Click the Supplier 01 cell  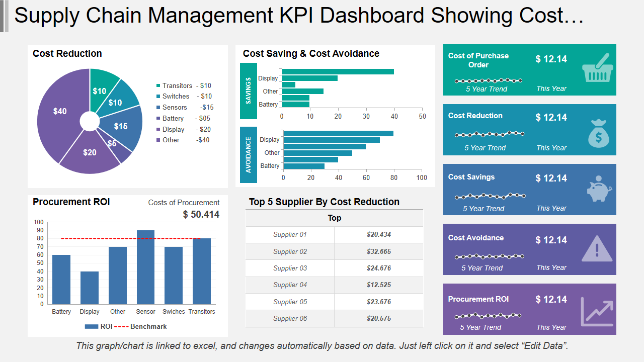pyautogui.click(x=290, y=235)
